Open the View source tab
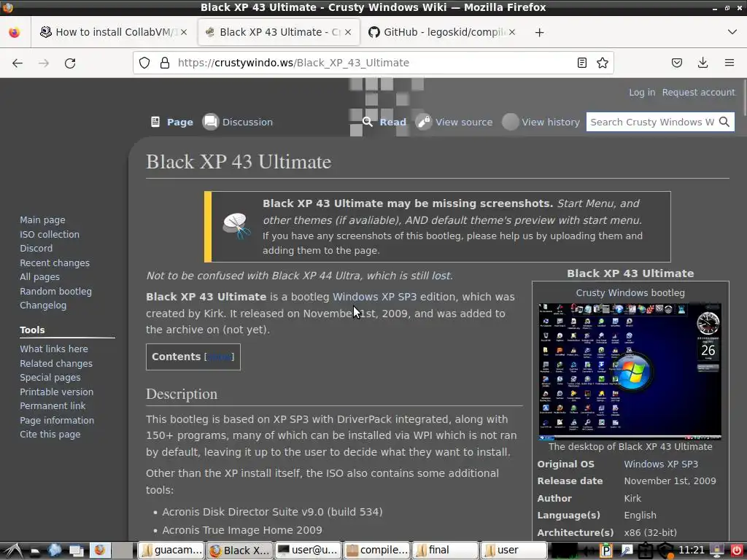 tap(463, 122)
